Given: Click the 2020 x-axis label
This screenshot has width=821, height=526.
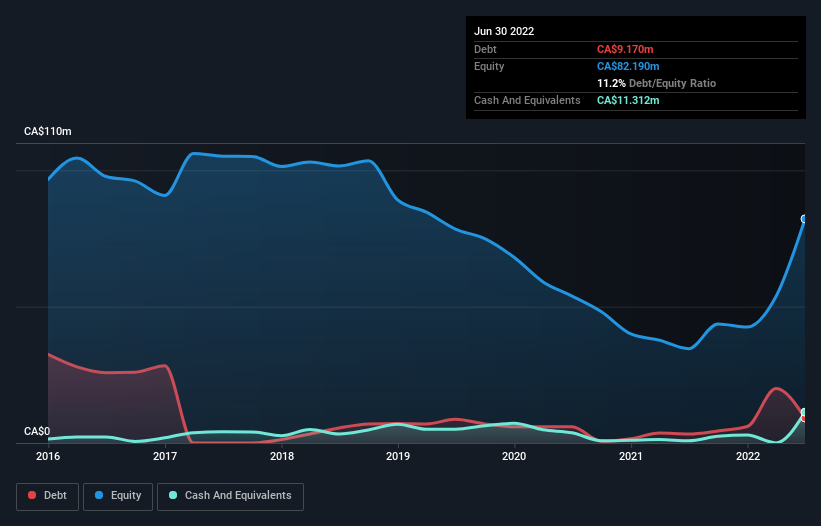Looking at the screenshot, I should tap(514, 456).
